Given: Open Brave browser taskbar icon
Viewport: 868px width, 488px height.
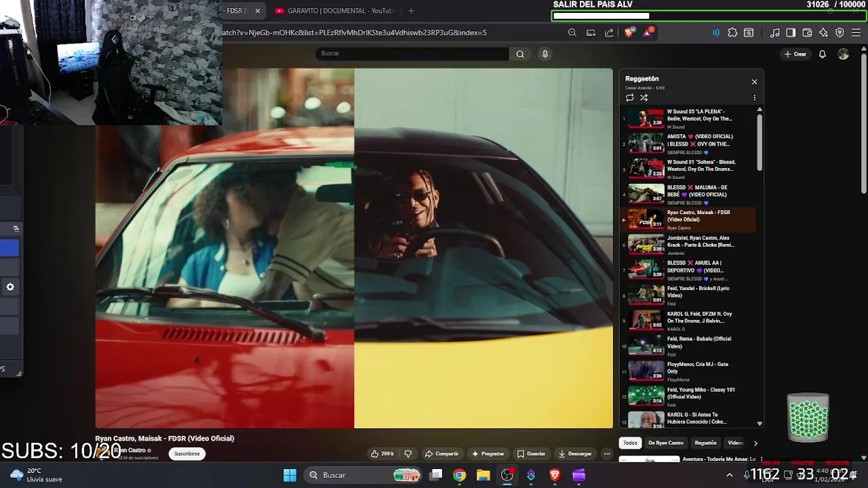Looking at the screenshot, I should [x=555, y=475].
